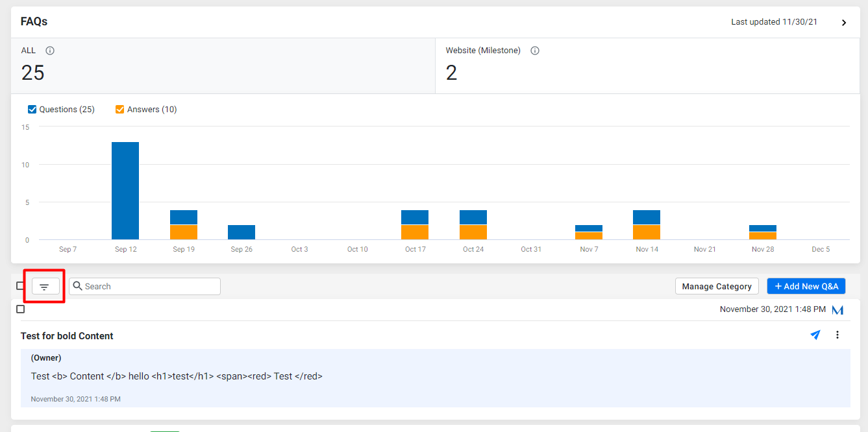Expand the FAQs panel with chevron arrow
The image size is (868, 432).
pos(844,23)
